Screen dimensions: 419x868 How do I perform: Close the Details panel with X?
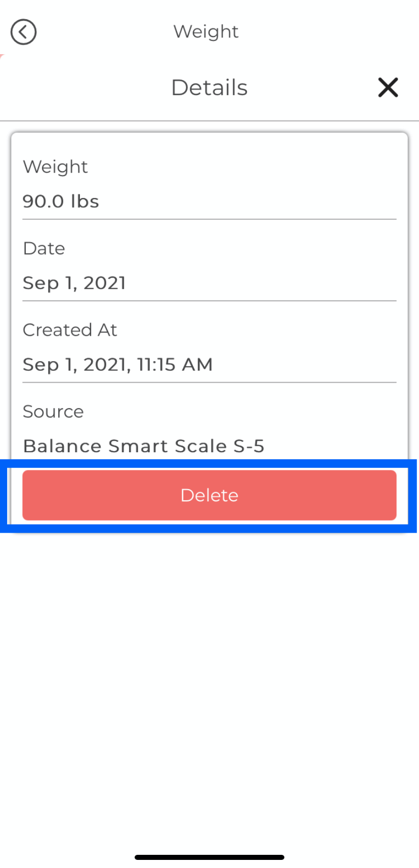point(388,88)
